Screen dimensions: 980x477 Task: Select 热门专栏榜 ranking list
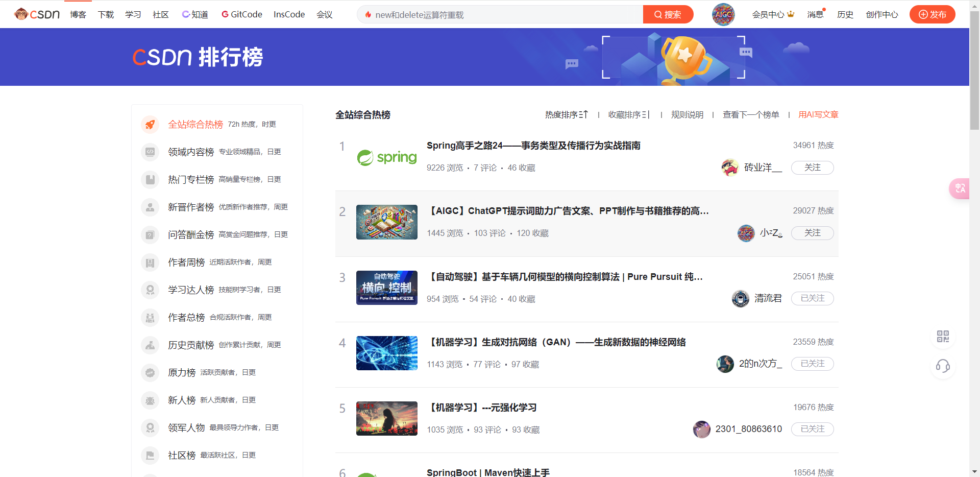pyautogui.click(x=191, y=179)
